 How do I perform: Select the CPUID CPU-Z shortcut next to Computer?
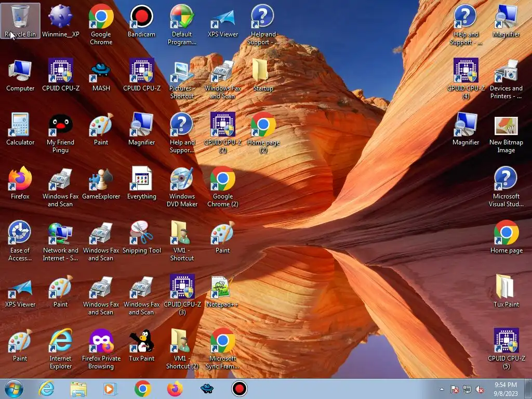[x=60, y=75]
